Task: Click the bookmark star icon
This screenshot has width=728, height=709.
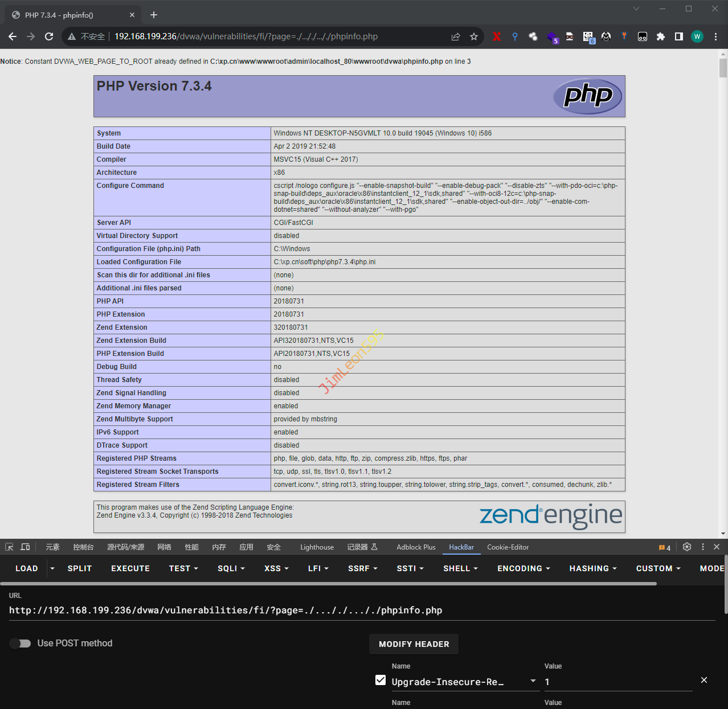Action: click(x=474, y=36)
